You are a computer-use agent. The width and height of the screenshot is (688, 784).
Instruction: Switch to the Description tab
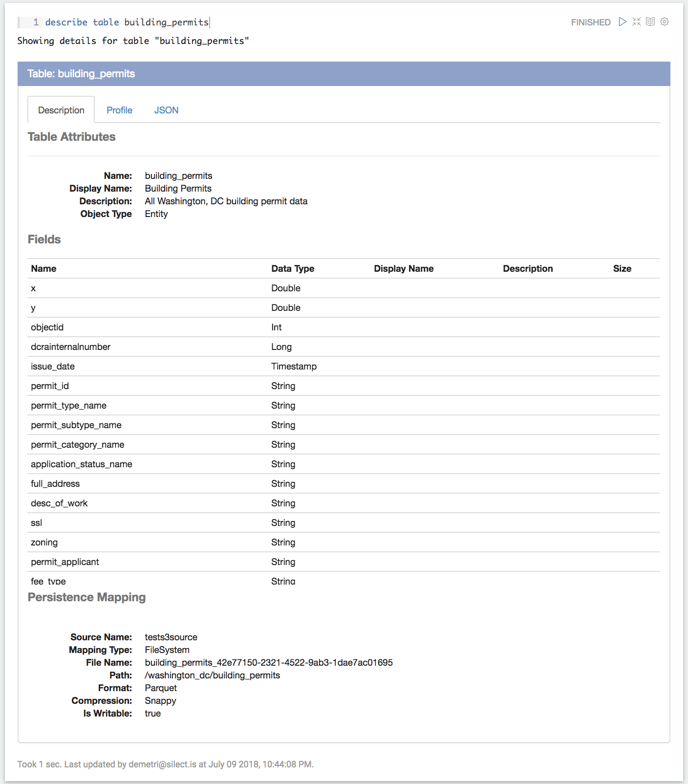coord(61,110)
